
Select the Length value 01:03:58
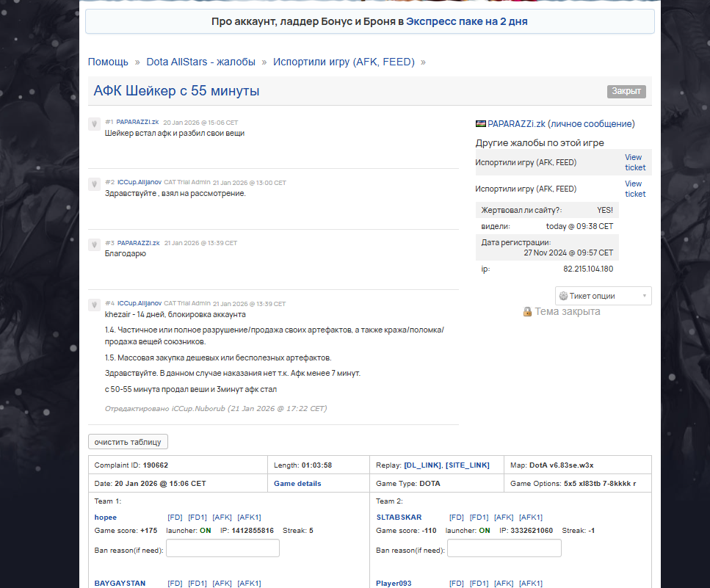pos(317,465)
